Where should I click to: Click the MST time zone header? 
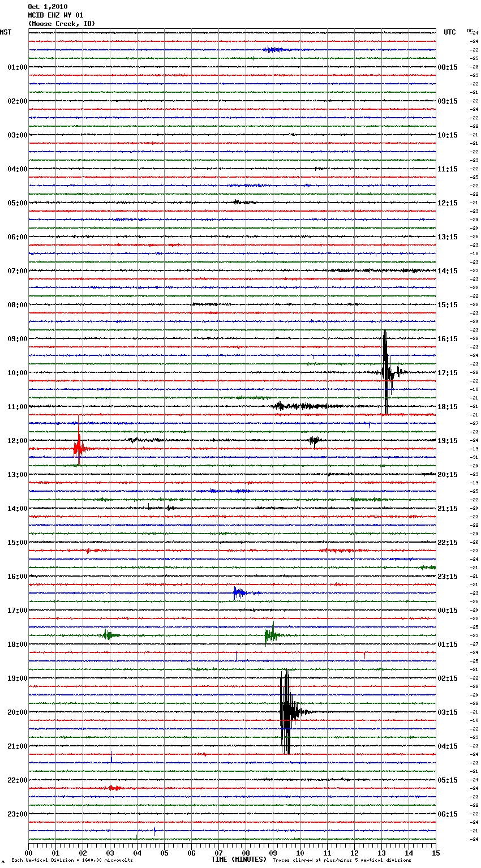6,32
